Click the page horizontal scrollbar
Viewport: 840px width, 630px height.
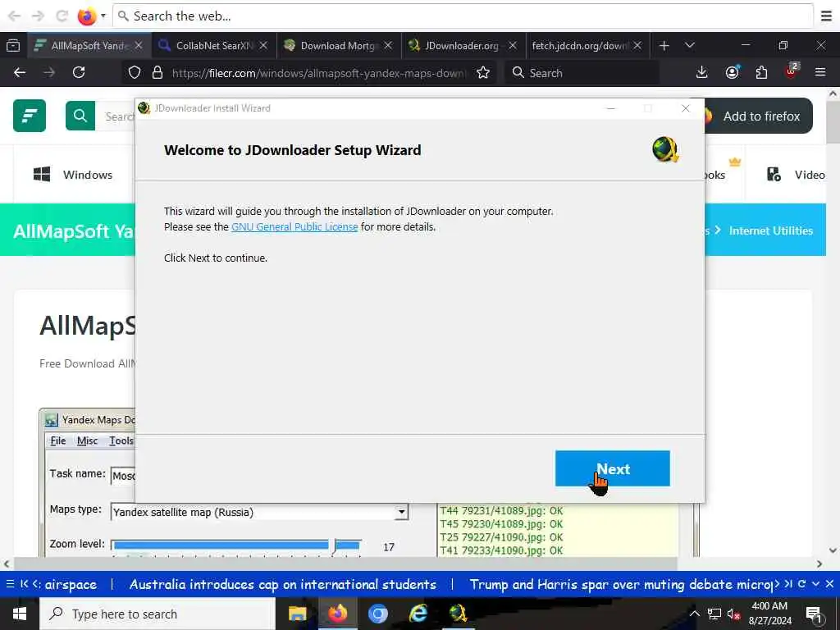tap(346, 564)
